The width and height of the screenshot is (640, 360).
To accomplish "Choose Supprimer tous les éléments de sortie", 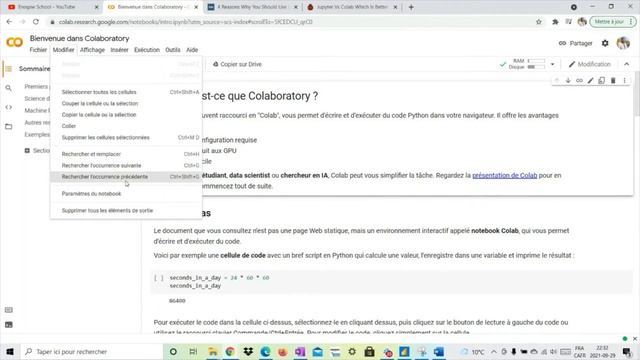I will (126, 211).
